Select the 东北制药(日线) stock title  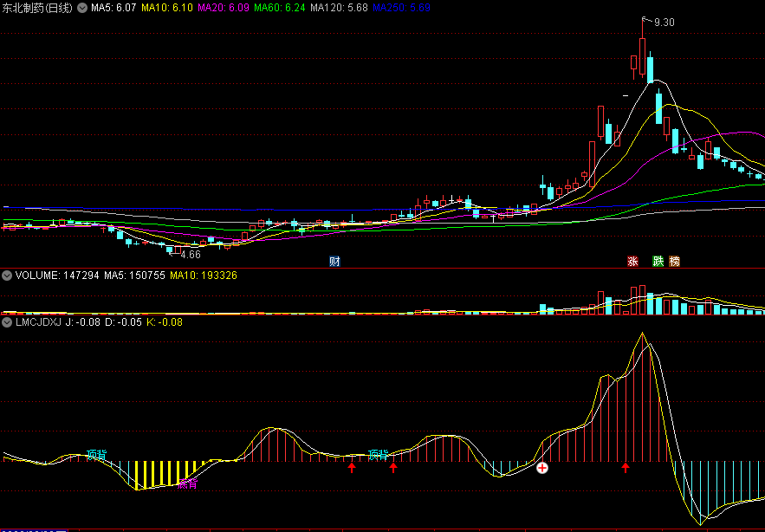point(37,8)
